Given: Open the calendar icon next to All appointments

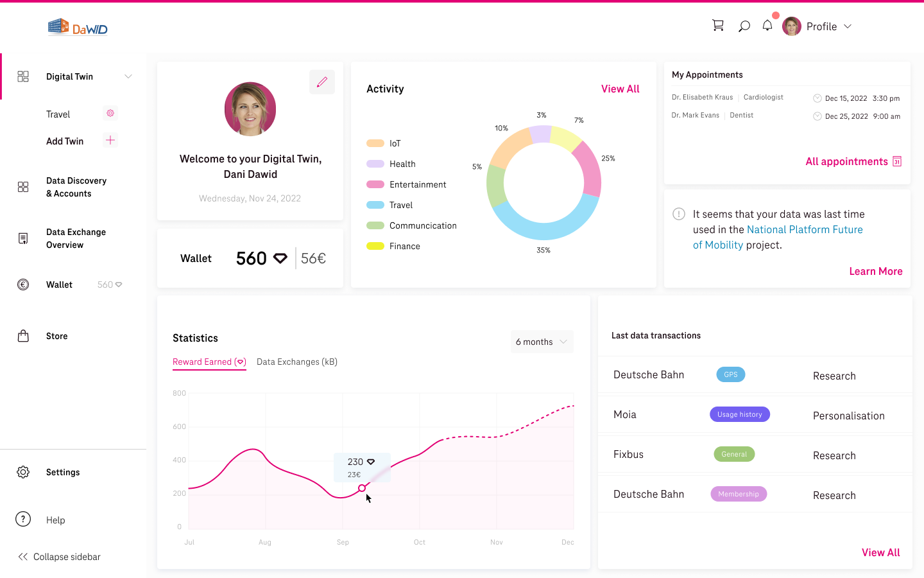Looking at the screenshot, I should [896, 161].
